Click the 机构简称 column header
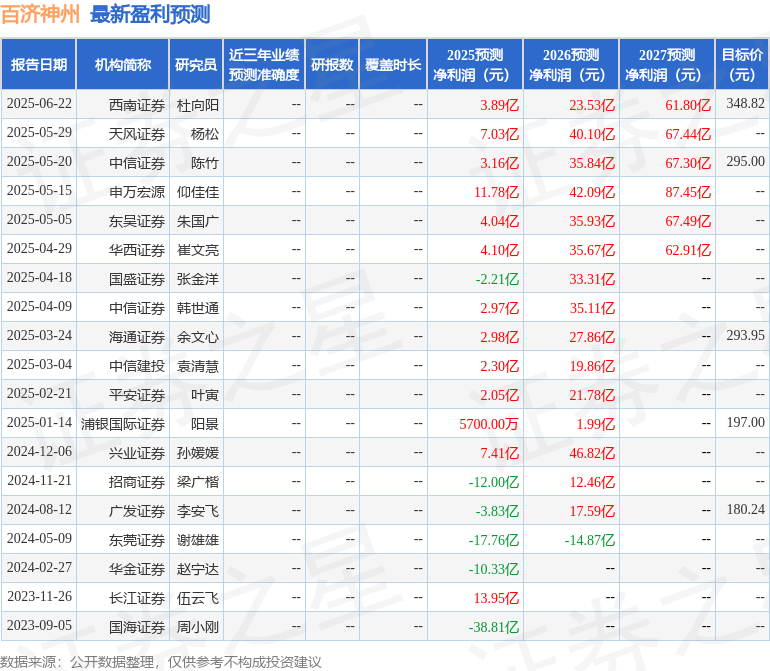Screen dimensions: 770x671 [x=123, y=64]
